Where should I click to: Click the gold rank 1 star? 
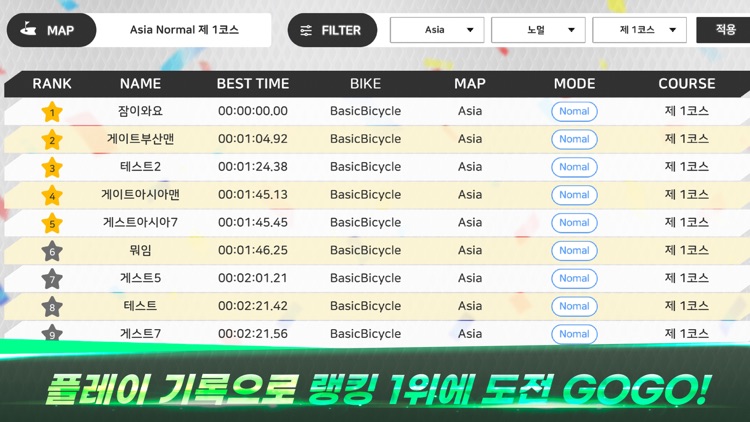tap(52, 112)
